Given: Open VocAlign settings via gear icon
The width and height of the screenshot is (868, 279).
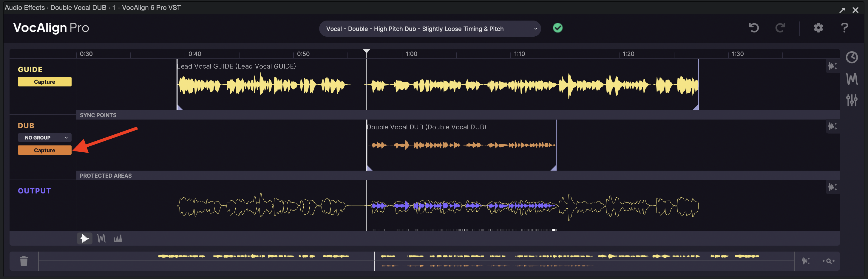Looking at the screenshot, I should [x=818, y=28].
